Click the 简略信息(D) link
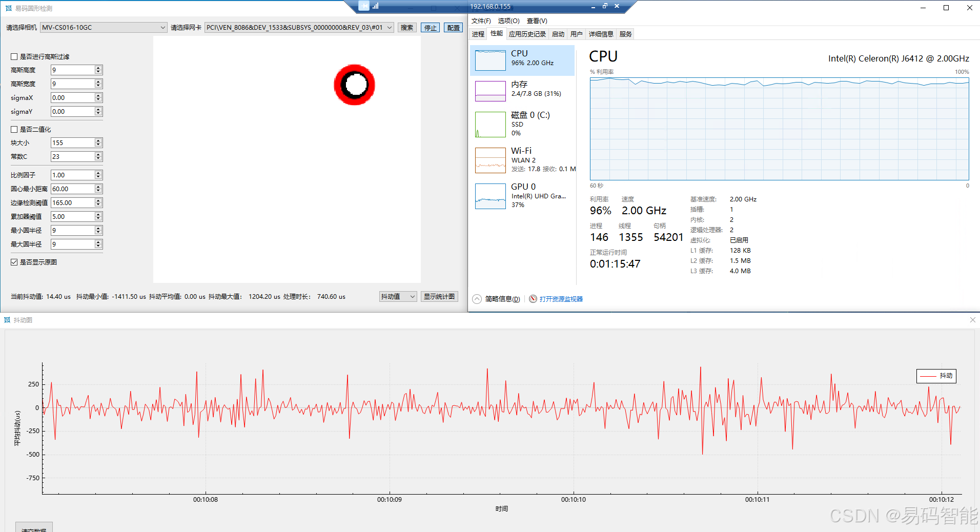980x532 pixels. 502,299
